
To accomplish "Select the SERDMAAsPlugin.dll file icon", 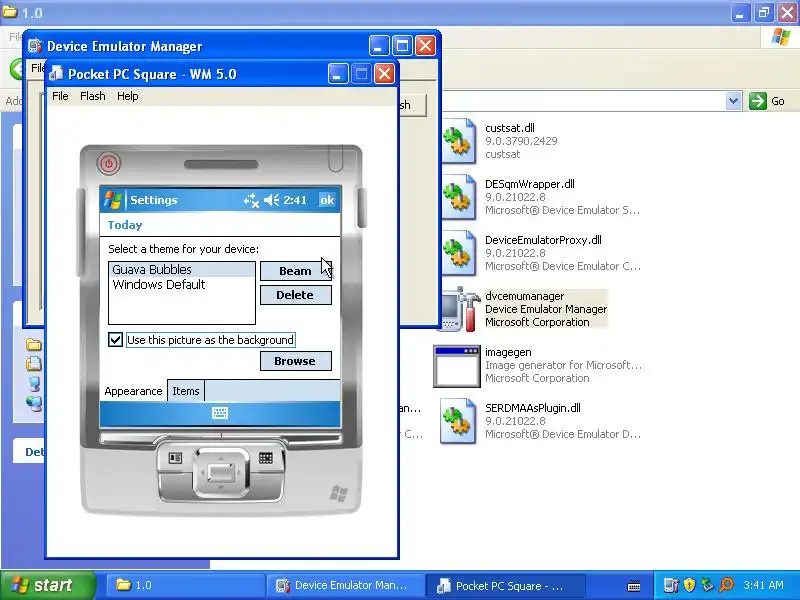I will [x=458, y=421].
